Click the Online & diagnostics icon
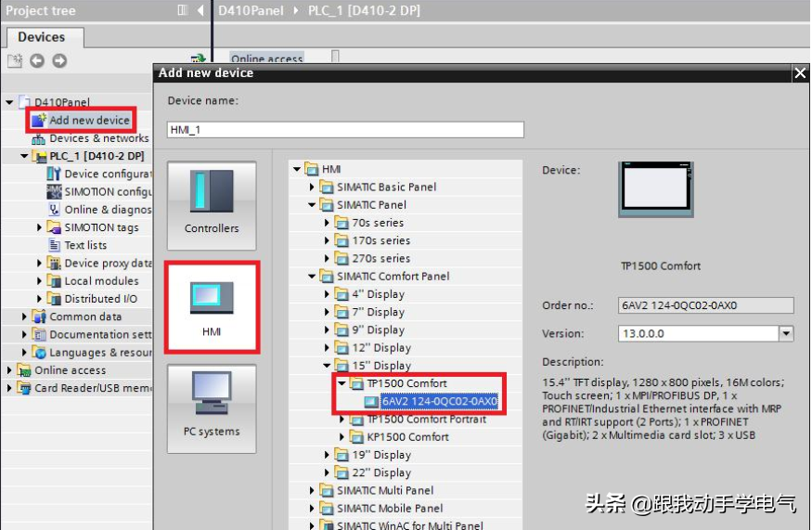This screenshot has height=530, width=812. pyautogui.click(x=55, y=210)
